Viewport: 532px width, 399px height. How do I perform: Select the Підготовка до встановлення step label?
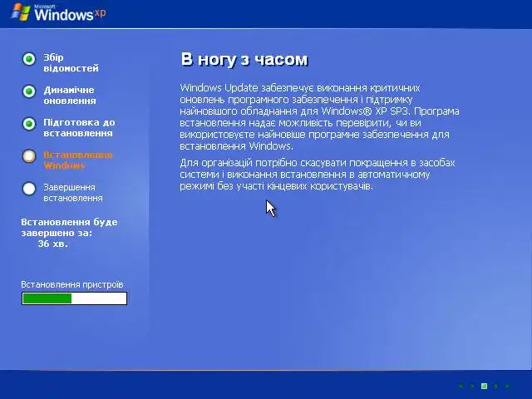tap(79, 127)
